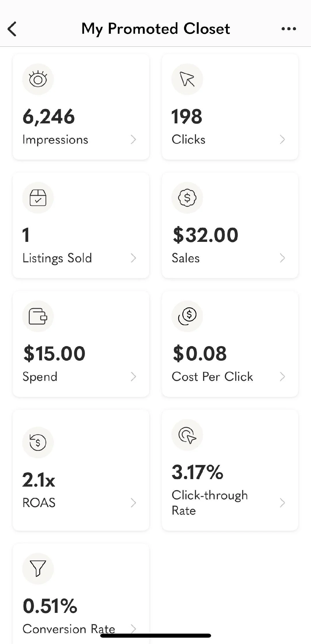
Task: Open the $15.00 Spend value
Action: pyautogui.click(x=54, y=353)
